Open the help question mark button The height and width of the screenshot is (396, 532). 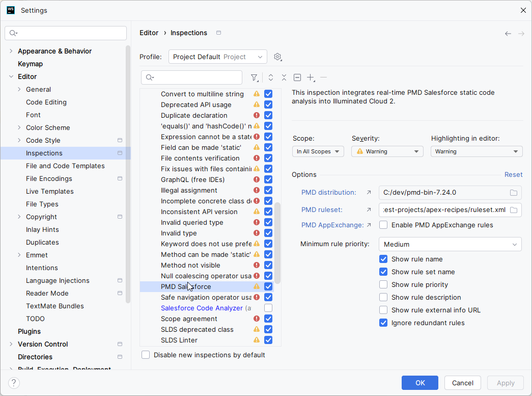pyautogui.click(x=14, y=383)
